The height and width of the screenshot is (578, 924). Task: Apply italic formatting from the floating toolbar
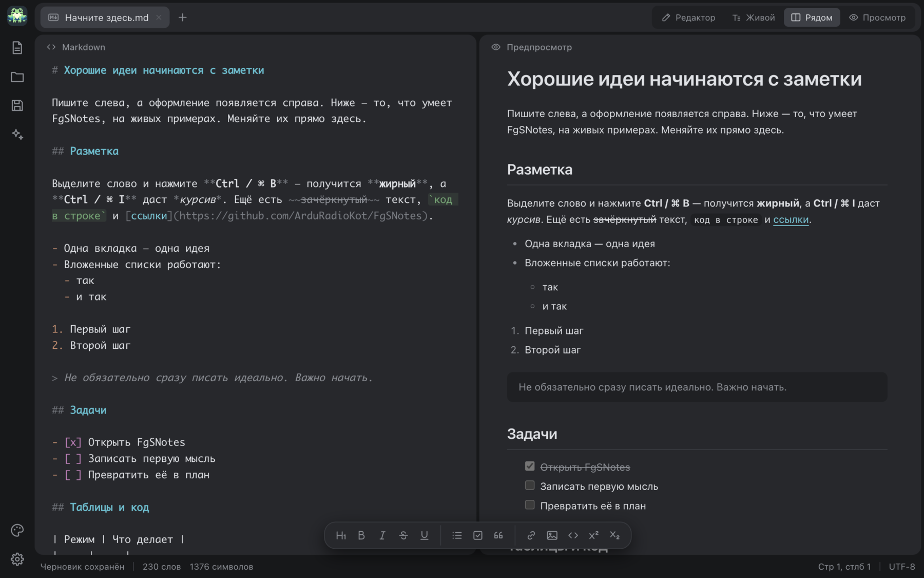[x=382, y=535]
